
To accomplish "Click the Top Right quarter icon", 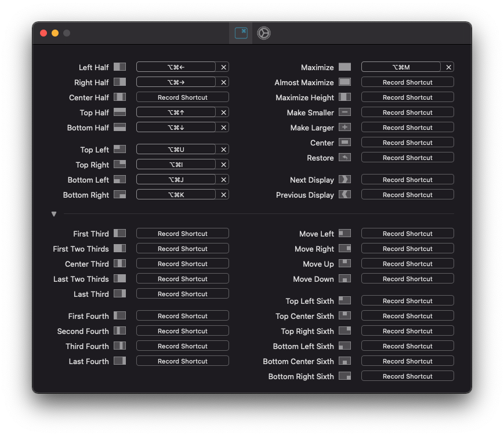I will tap(119, 165).
